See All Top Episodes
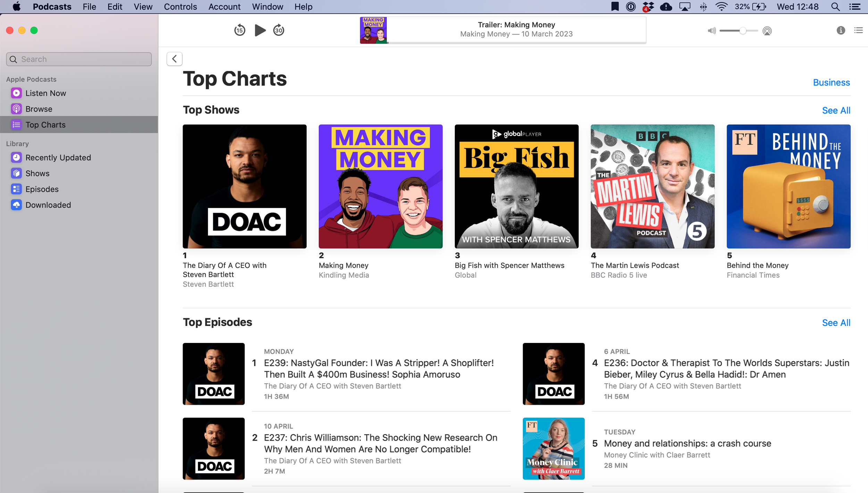 tap(836, 323)
